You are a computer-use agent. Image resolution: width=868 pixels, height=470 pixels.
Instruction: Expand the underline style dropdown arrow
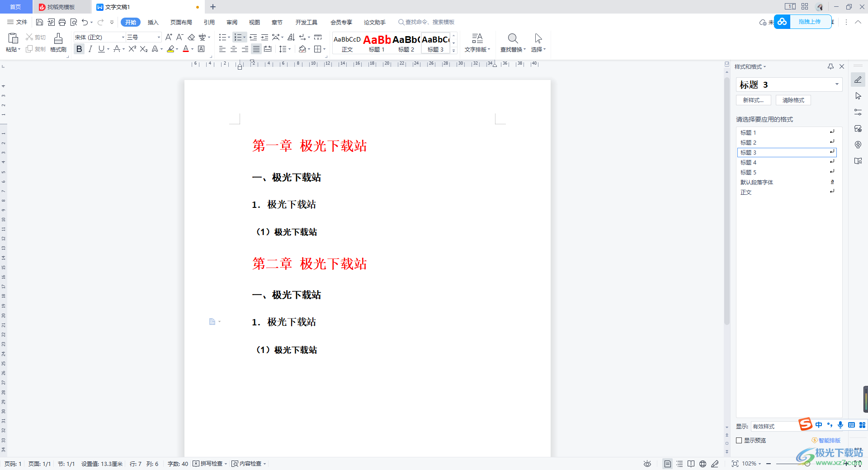(108, 49)
